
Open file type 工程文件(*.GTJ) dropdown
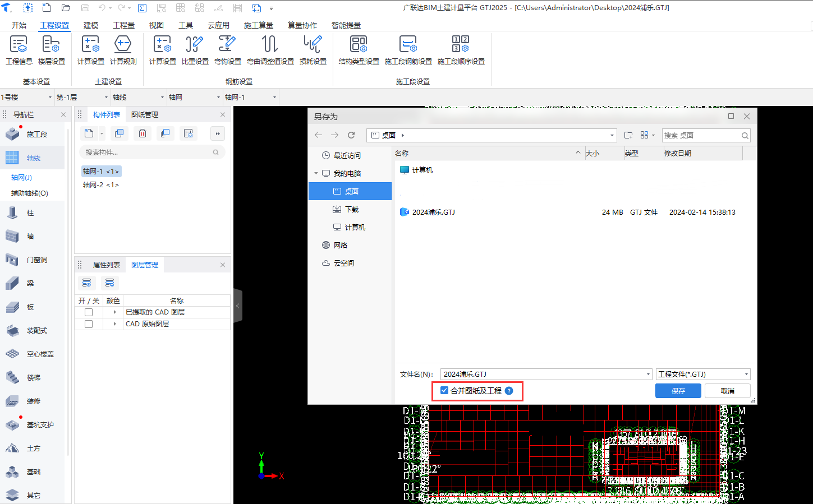click(x=703, y=374)
